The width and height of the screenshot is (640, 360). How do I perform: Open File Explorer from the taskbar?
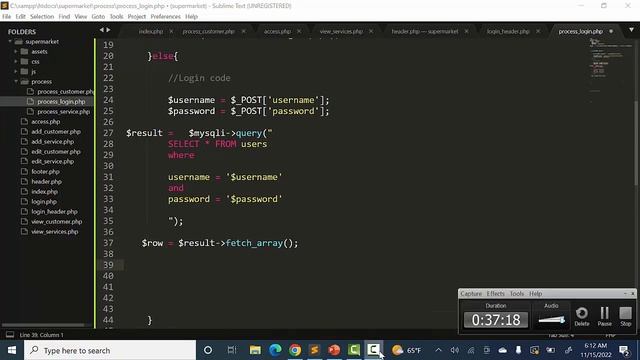255,350
